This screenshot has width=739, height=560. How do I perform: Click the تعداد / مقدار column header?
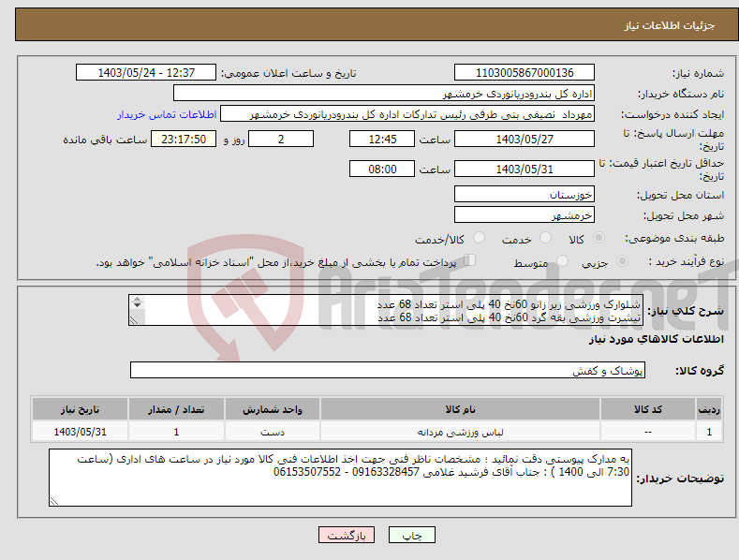pos(176,409)
